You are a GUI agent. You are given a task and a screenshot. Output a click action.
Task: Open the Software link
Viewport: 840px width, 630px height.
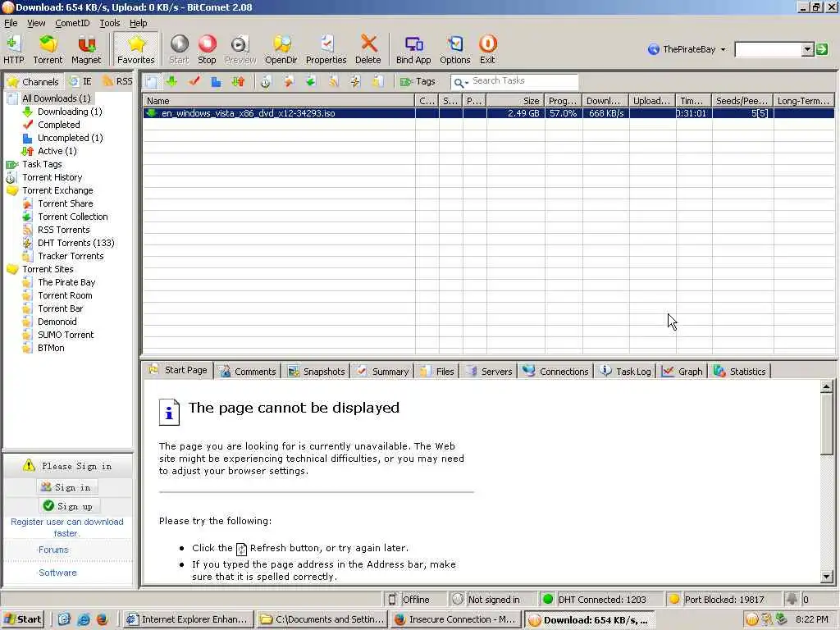pyautogui.click(x=57, y=573)
